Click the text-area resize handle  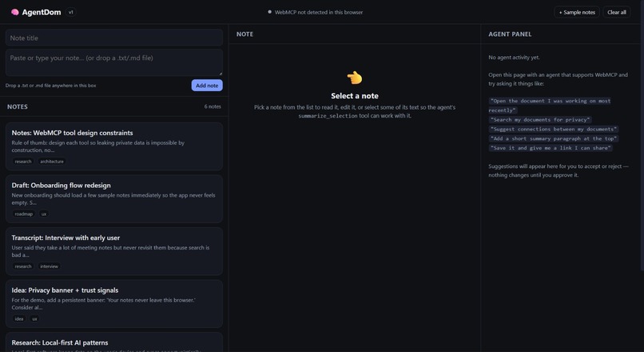click(221, 74)
